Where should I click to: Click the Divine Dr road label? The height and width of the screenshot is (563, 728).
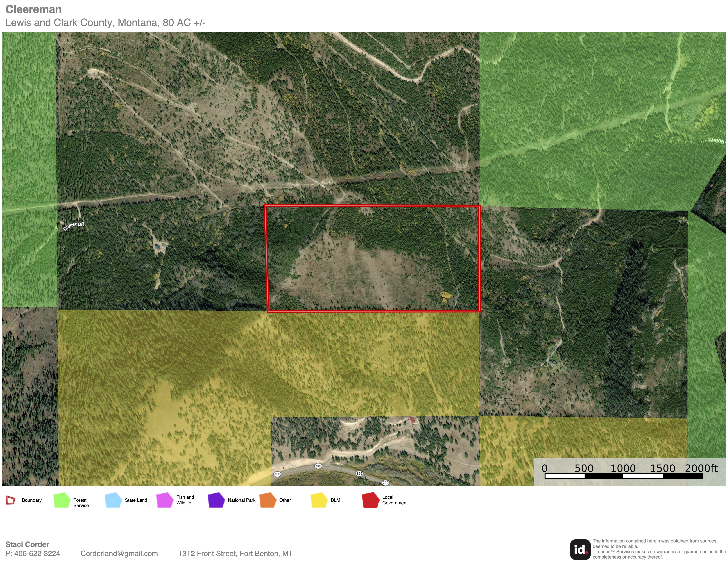74,227
